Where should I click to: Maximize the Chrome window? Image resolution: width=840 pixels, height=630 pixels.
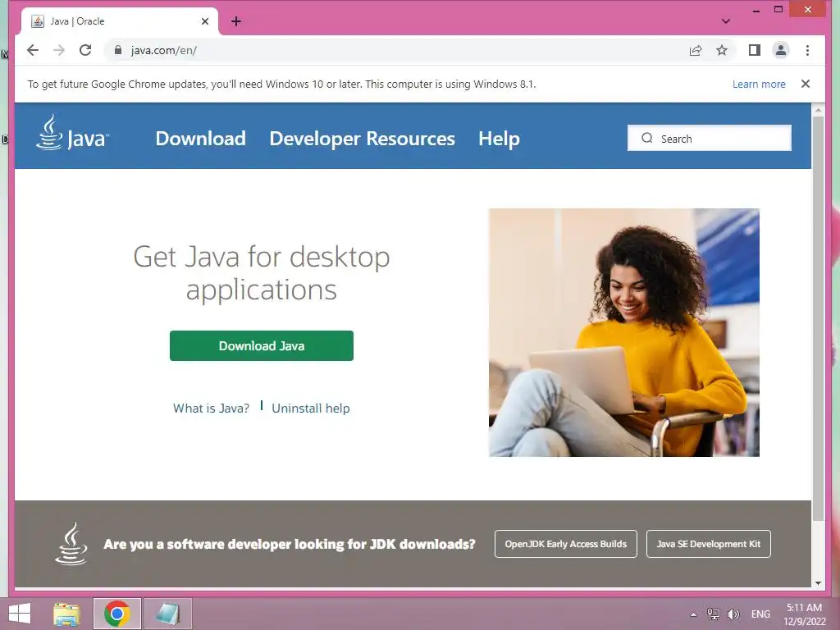(x=778, y=10)
